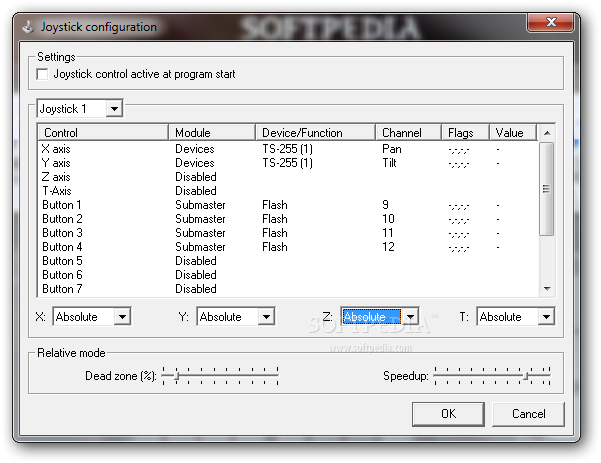Click channel 10 in Button 2 row
The image size is (601, 463).
(388, 219)
